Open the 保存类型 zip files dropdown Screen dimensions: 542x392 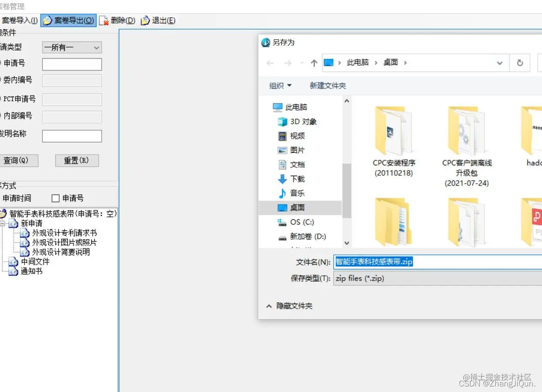click(x=437, y=278)
